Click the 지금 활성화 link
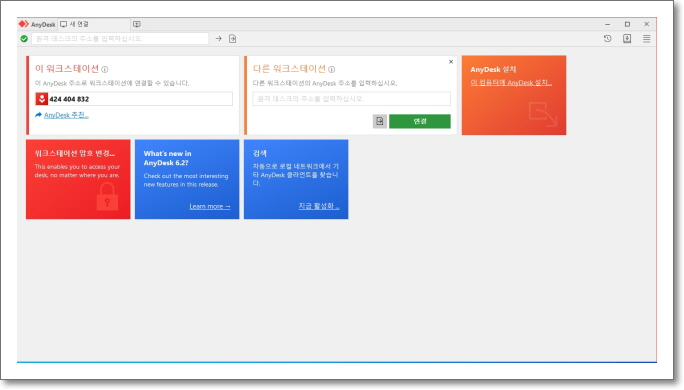This screenshot has width=684, height=390. (x=318, y=206)
